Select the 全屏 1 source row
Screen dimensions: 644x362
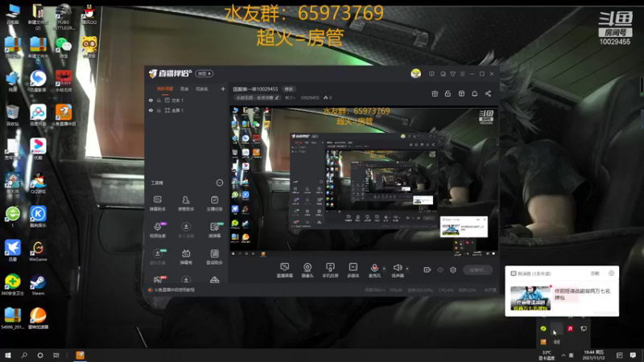coord(187,110)
